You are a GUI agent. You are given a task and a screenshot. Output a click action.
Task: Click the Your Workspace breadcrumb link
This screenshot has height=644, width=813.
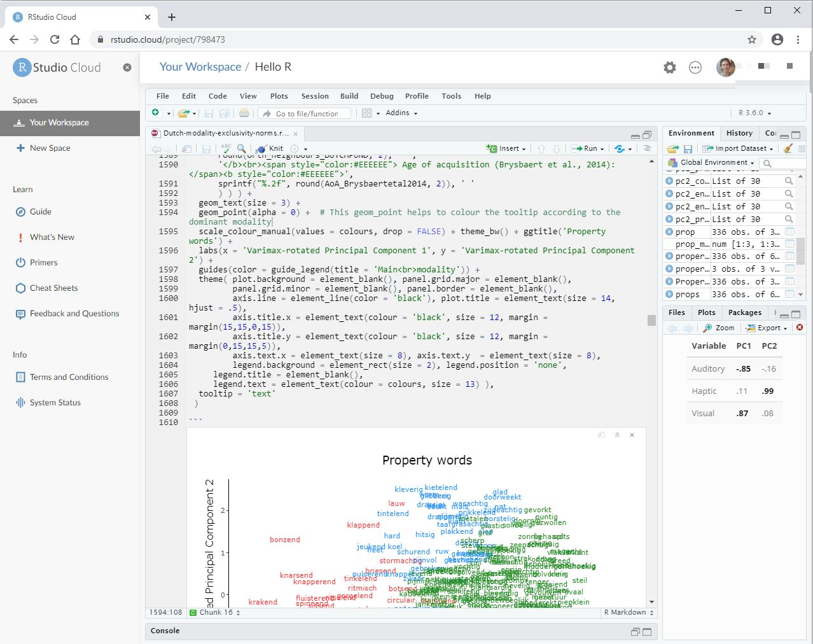click(x=200, y=66)
